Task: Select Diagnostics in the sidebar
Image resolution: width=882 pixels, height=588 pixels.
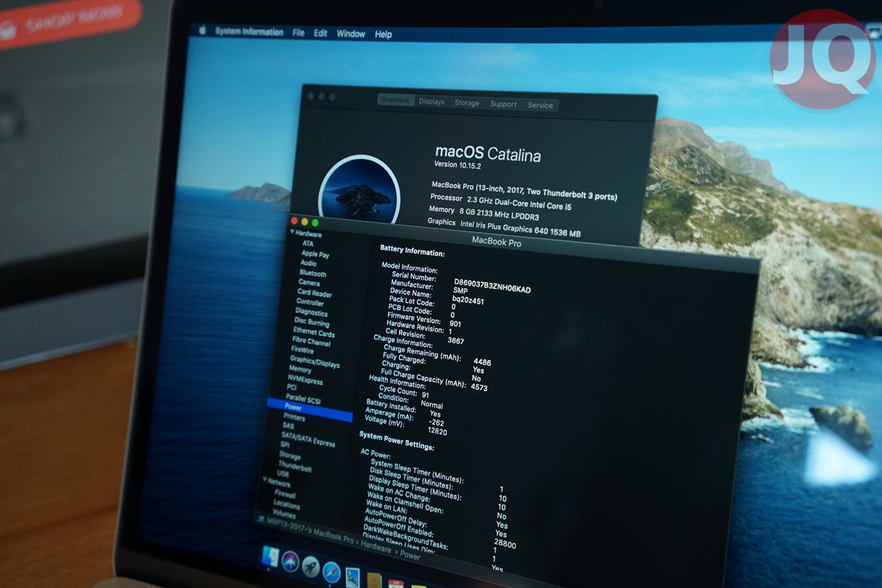Action: (311, 312)
